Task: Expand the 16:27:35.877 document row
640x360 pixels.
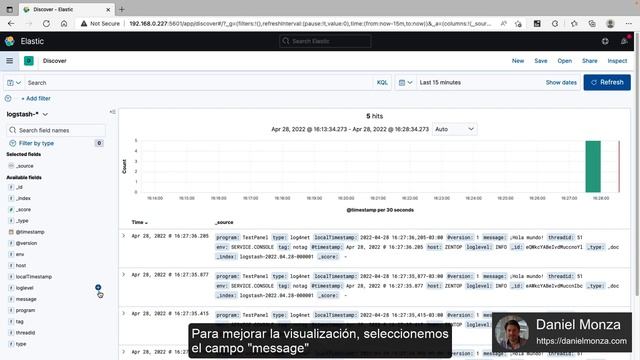Action: tap(124, 274)
